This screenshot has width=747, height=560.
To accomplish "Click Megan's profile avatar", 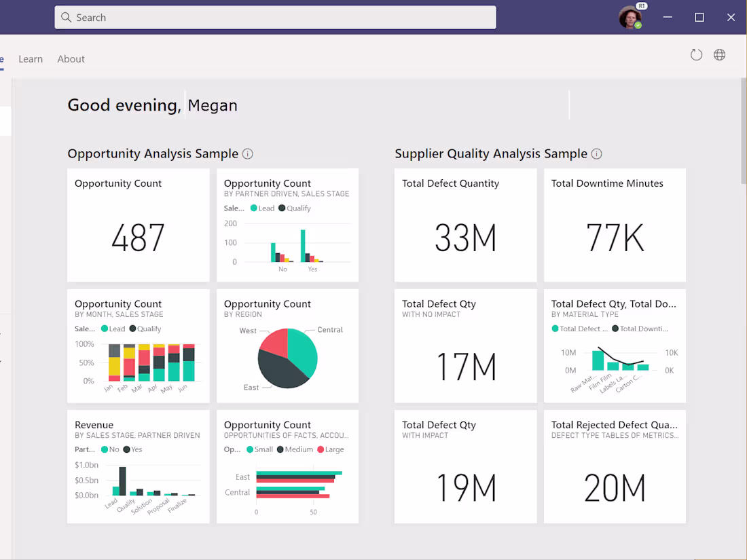I will pyautogui.click(x=628, y=17).
